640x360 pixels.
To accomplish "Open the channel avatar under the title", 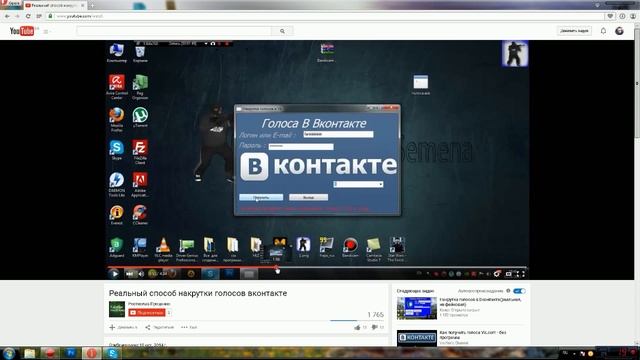I will tap(117, 309).
